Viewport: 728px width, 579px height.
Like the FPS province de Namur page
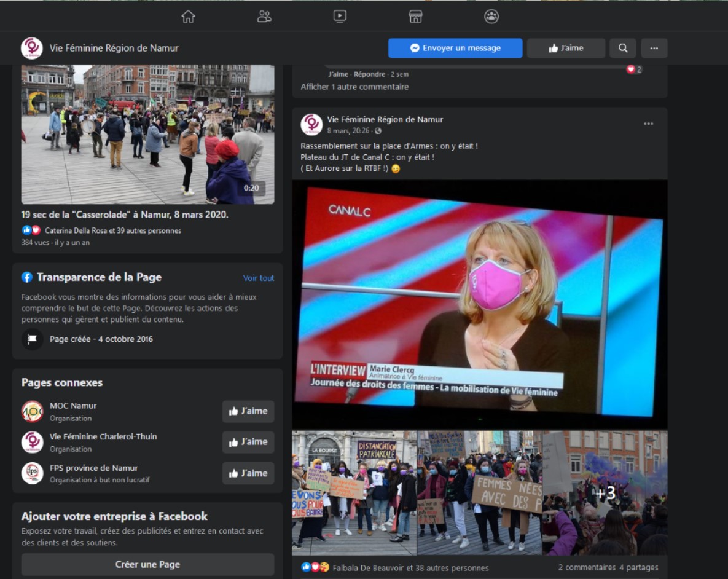248,473
